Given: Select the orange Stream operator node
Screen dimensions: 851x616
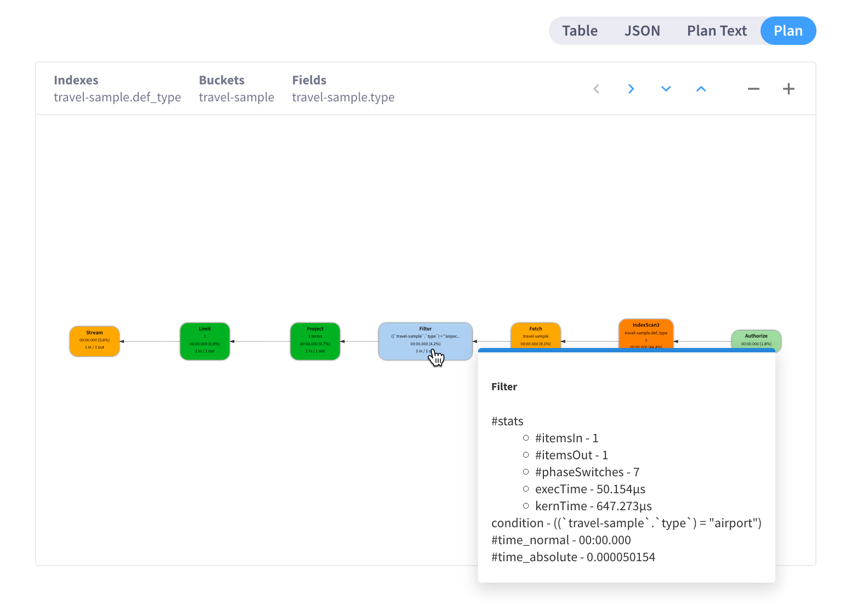Looking at the screenshot, I should [x=94, y=341].
